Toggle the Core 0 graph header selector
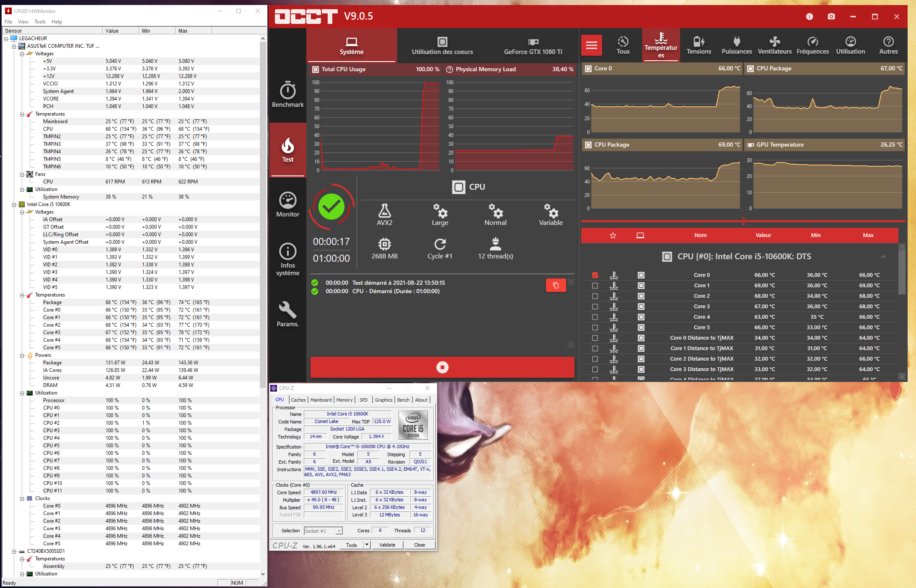The width and height of the screenshot is (916, 588). point(588,69)
